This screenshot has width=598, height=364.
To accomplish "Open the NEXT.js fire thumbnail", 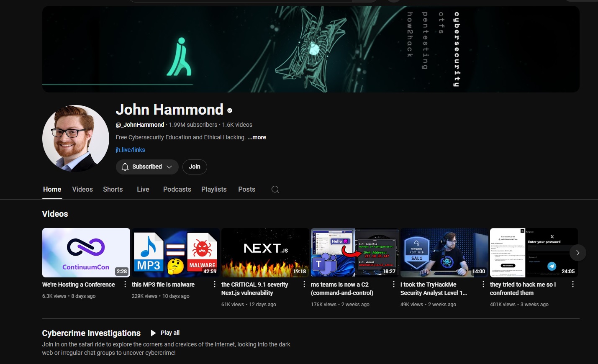I will click(265, 253).
